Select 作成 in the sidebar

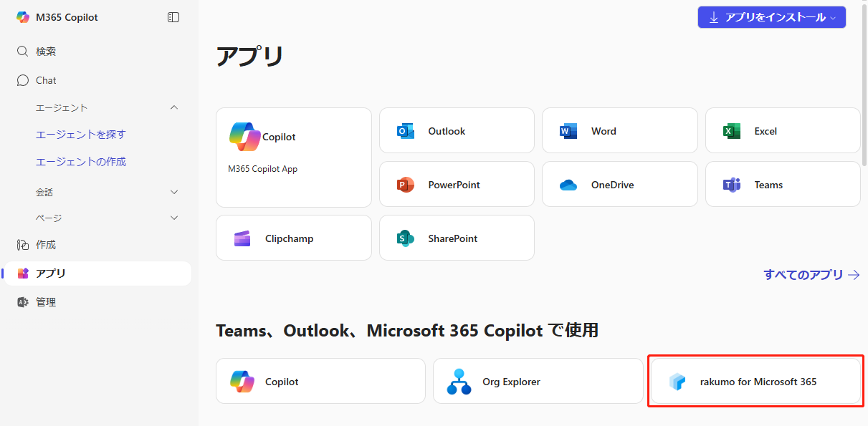[98, 245]
